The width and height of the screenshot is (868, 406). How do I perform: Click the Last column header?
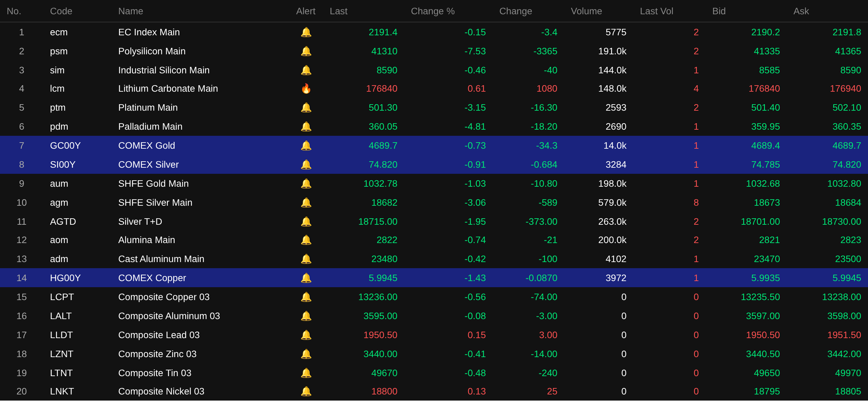pyautogui.click(x=338, y=11)
